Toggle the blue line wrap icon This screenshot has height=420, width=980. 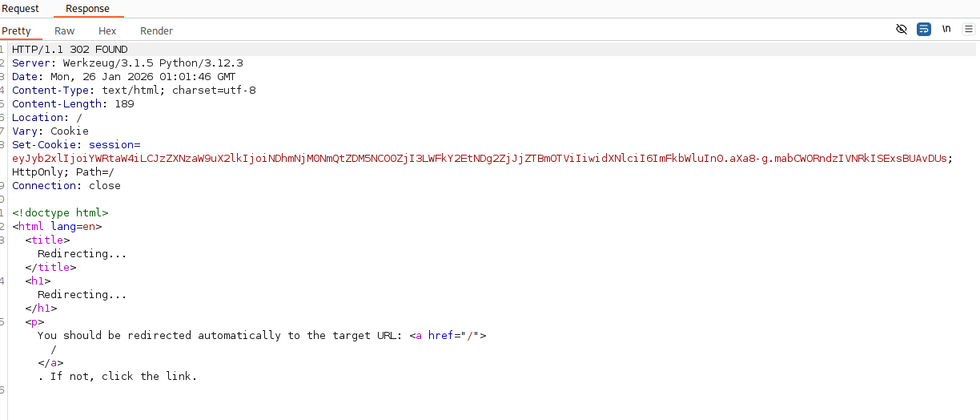coord(924,30)
